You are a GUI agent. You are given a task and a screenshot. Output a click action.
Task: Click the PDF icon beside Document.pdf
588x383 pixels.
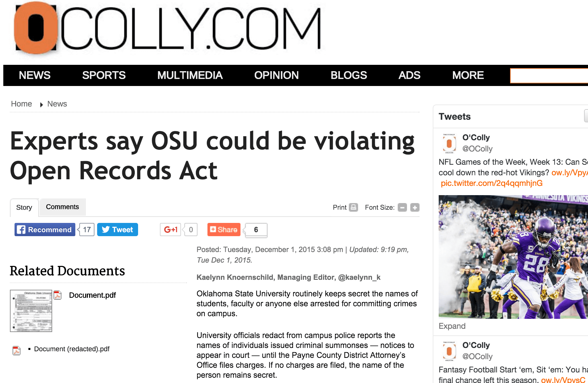click(x=58, y=295)
